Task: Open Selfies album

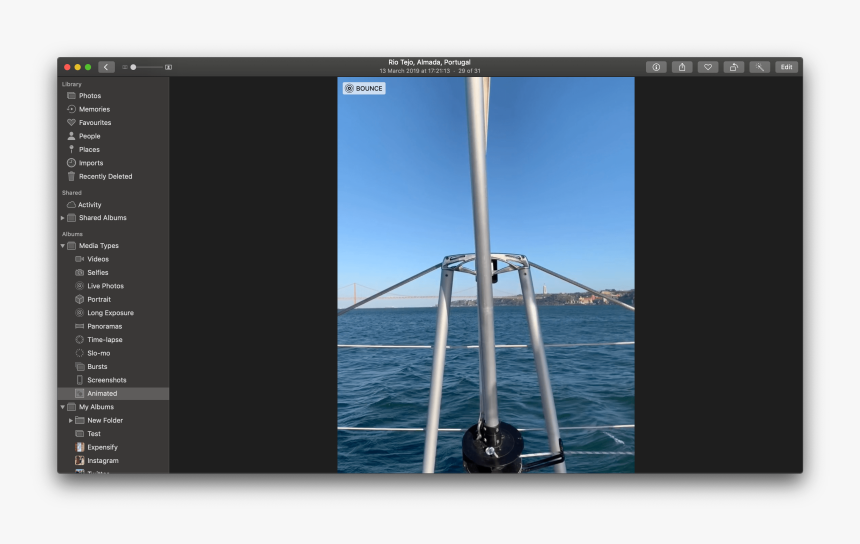Action: tap(113, 273)
